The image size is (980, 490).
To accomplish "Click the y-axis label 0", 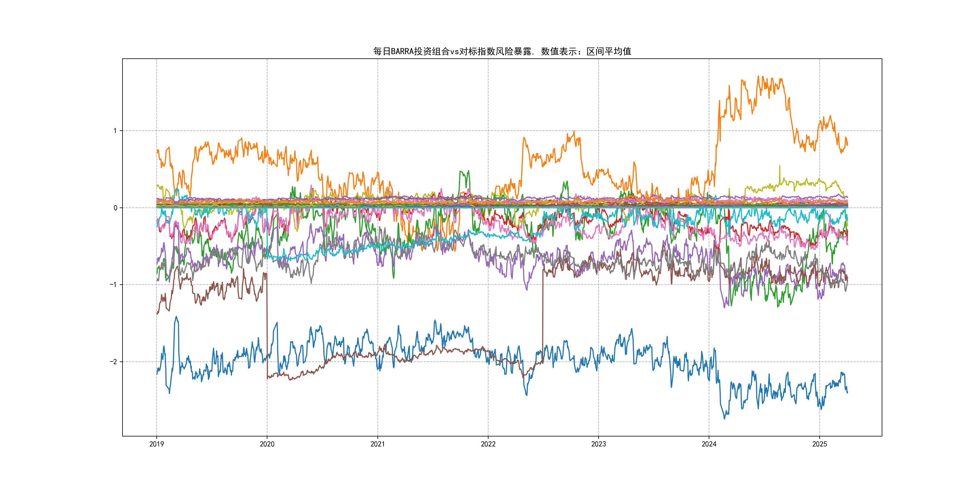I will (115, 208).
